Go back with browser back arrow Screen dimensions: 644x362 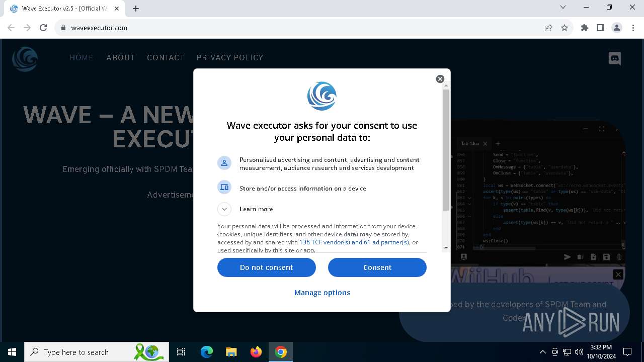coord(11,28)
